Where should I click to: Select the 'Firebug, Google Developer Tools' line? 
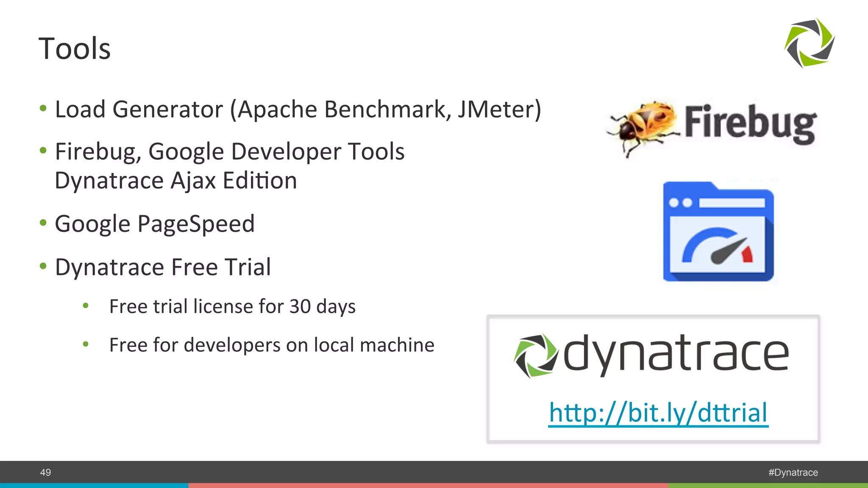pyautogui.click(x=230, y=152)
